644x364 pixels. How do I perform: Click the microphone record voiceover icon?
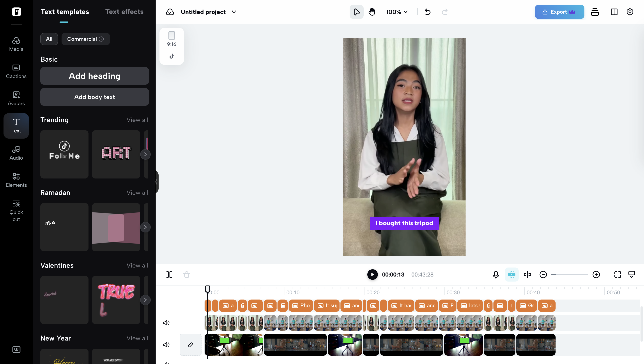[496, 275]
